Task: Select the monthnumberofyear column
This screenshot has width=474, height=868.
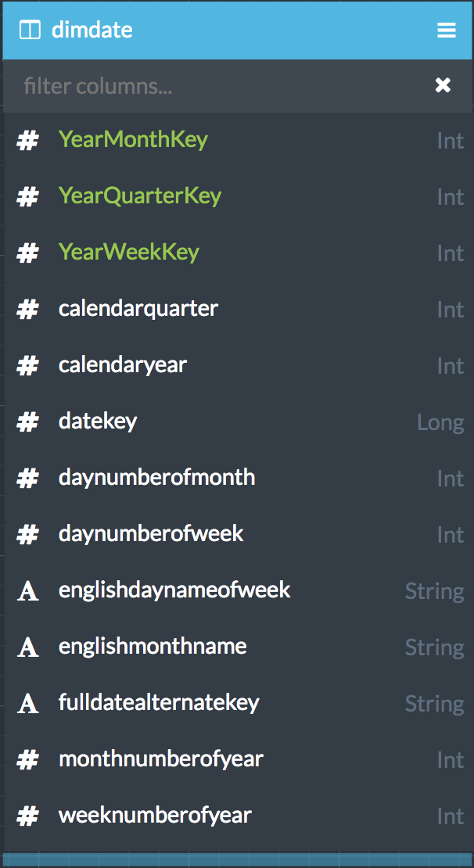Action: (239, 759)
